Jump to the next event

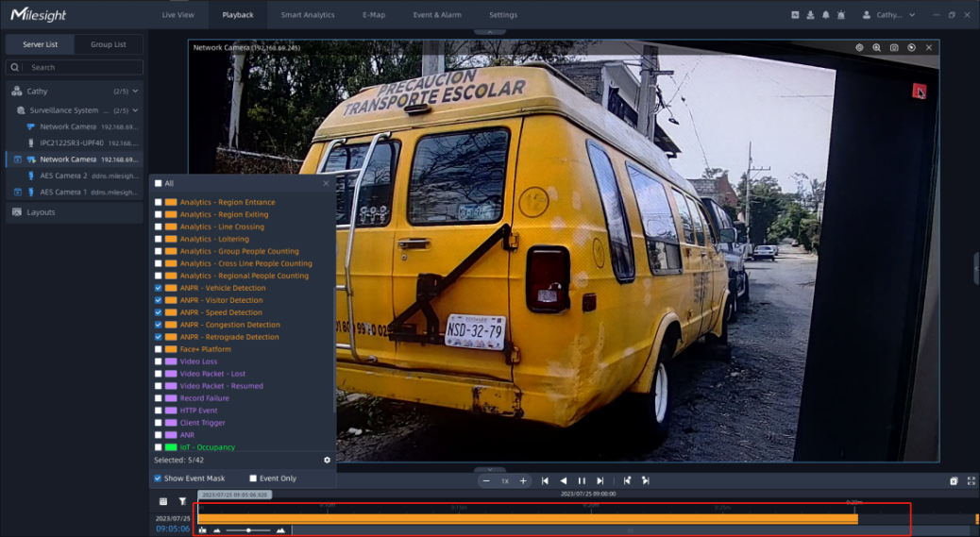coord(646,480)
